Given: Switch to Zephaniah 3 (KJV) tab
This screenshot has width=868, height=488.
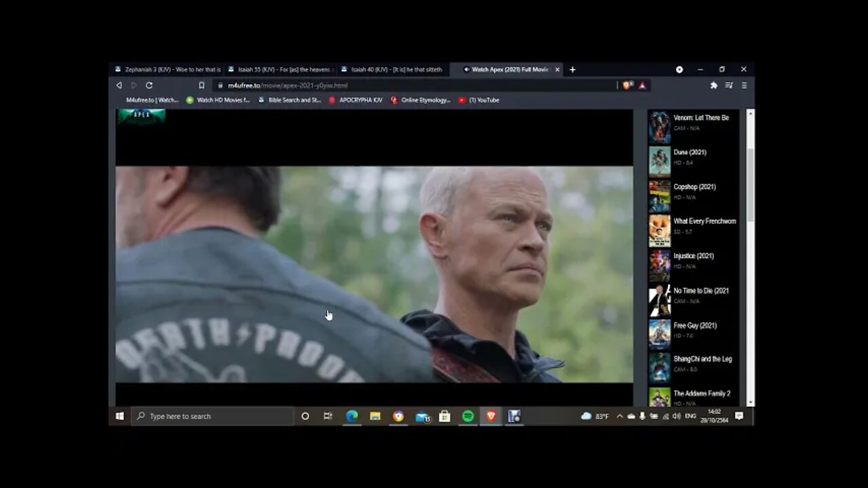Looking at the screenshot, I should point(167,69).
